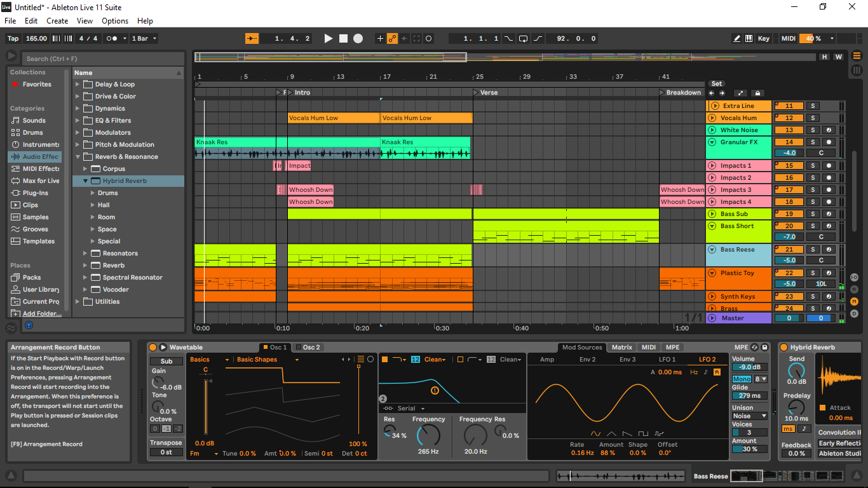Show In/Out section I-O button
This screenshot has width=868, height=488.
854,278
